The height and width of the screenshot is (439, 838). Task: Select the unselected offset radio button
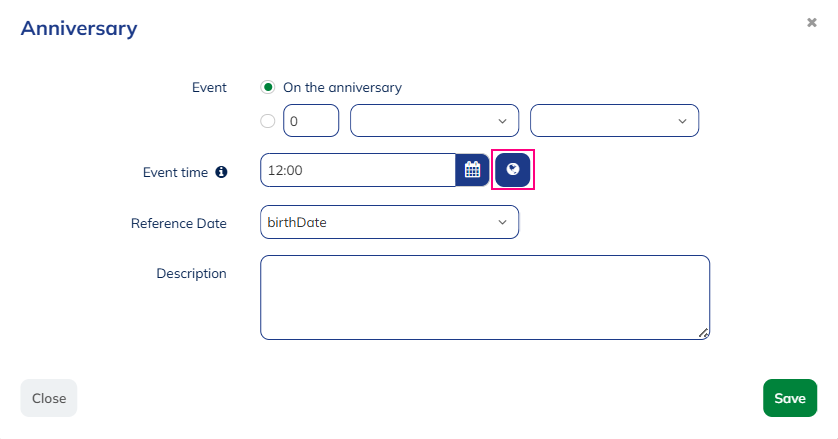[267, 121]
